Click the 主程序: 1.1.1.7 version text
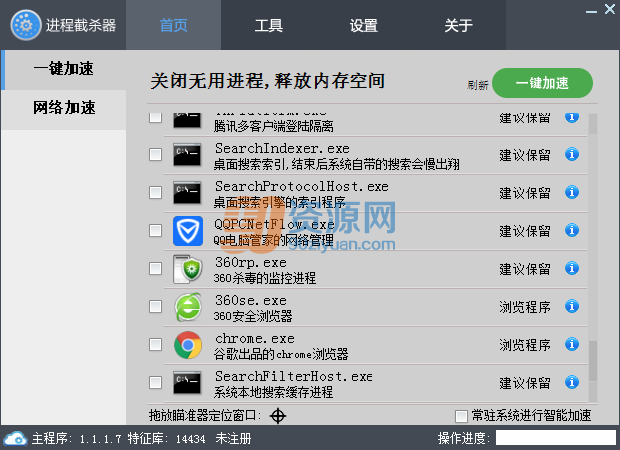This screenshot has height=450, width=620. pos(76,438)
